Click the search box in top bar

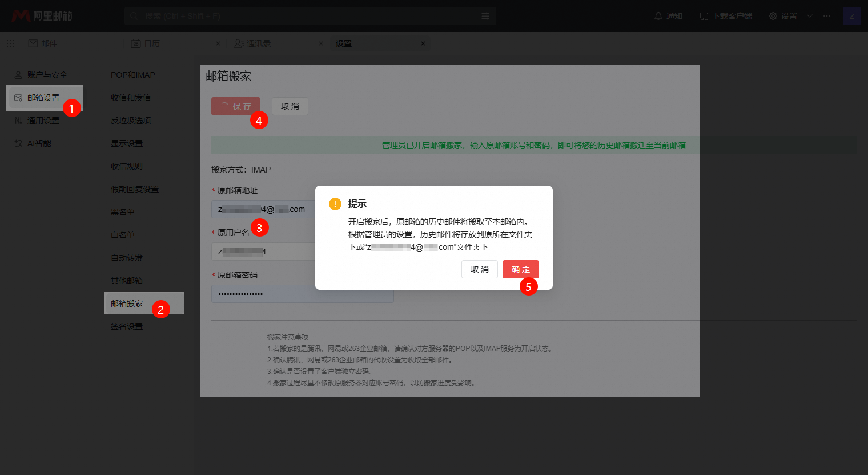coord(303,16)
